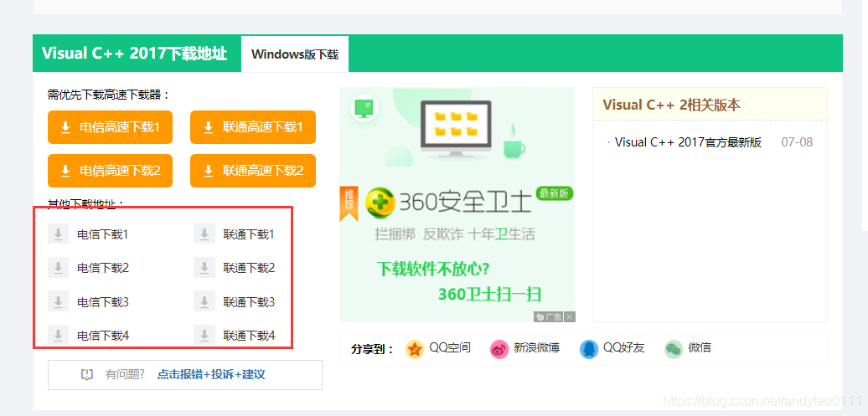The height and width of the screenshot is (416, 868).
Task: Click the 分享到 label
Action: [372, 350]
